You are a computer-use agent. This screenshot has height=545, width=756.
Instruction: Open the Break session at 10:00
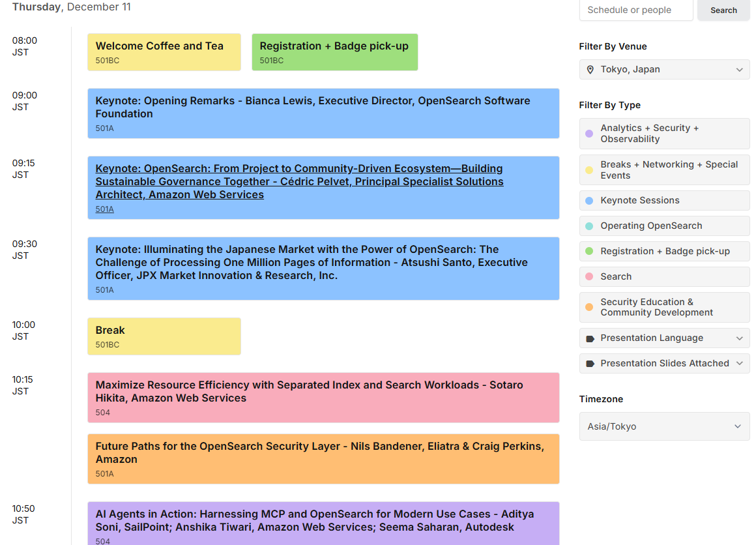(x=164, y=336)
